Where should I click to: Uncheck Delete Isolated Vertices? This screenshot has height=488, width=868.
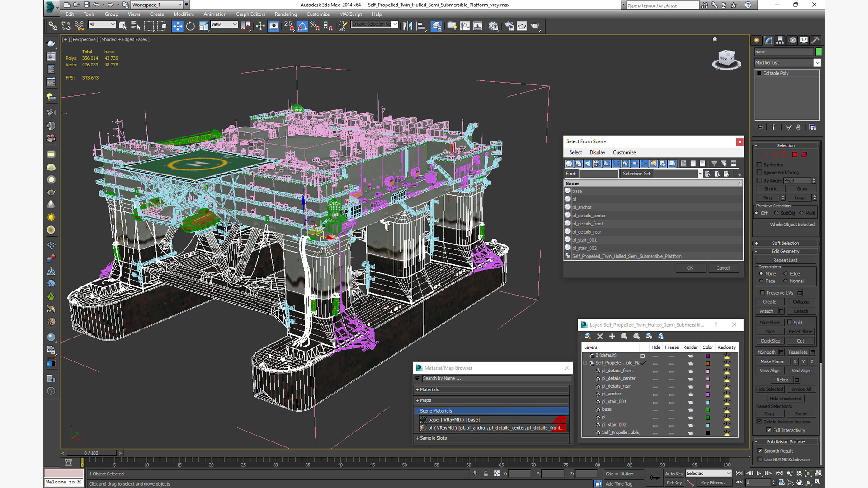(x=759, y=421)
